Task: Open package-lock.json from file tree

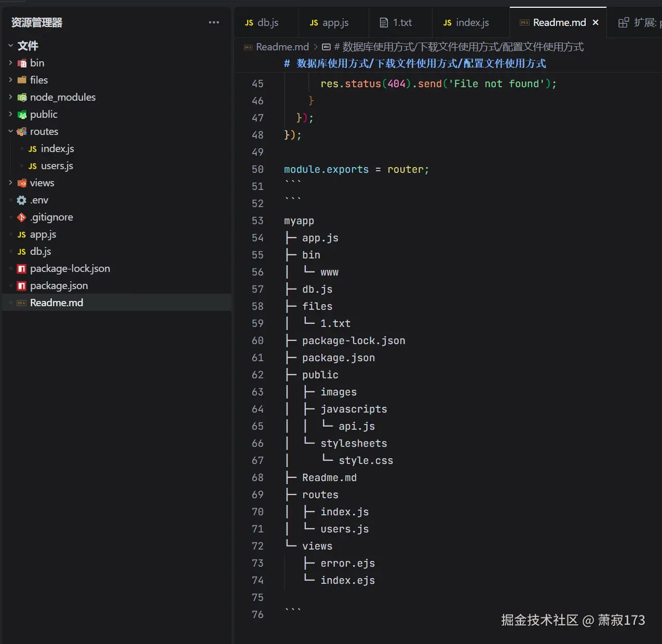Action: coord(70,269)
